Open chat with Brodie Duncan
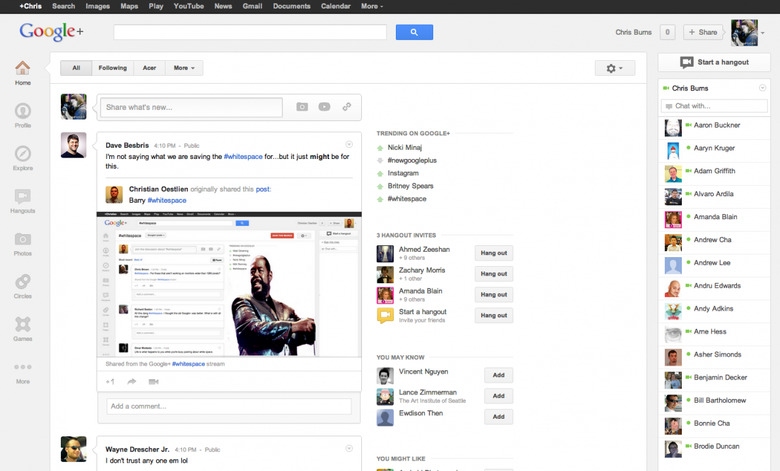The image size is (780, 471). tap(714, 449)
